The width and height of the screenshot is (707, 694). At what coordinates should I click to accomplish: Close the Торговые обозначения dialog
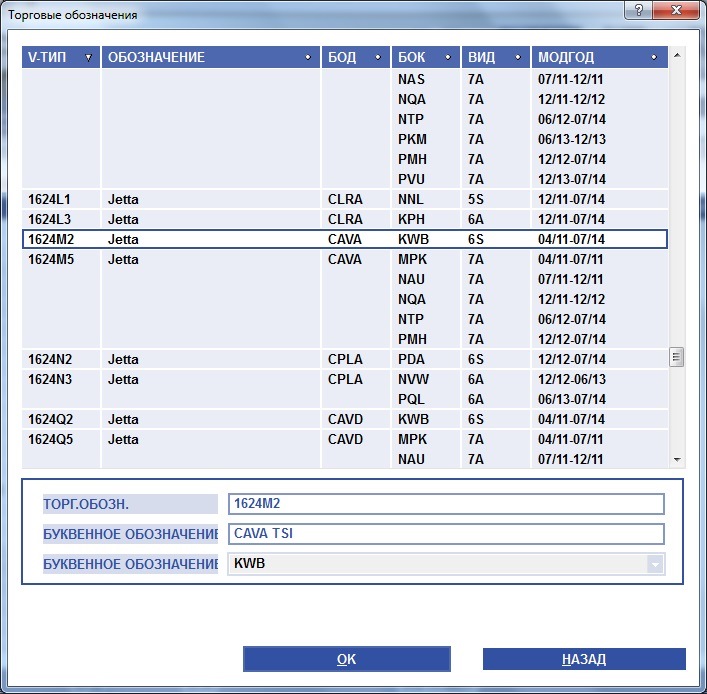coord(676,10)
